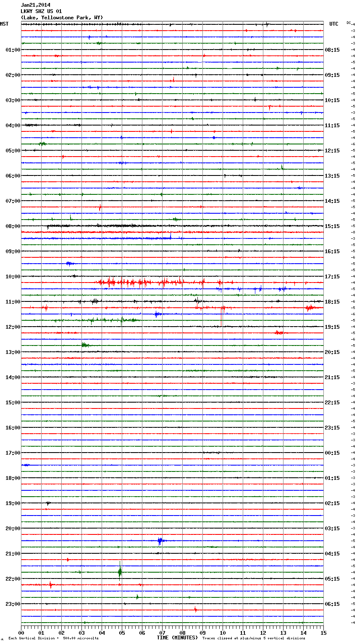
Task: Click the Each Vertical Division 500.00 microvolts note
Action: pos(54,639)
